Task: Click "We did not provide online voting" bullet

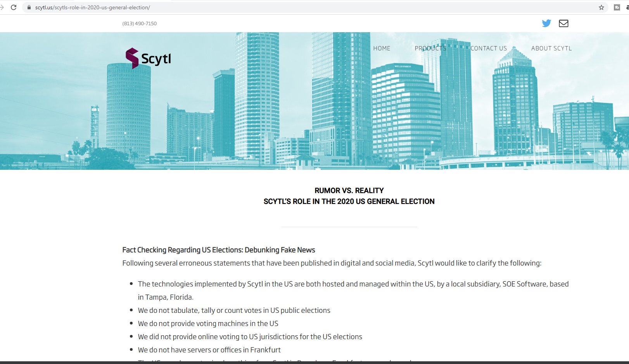Action: click(x=250, y=337)
